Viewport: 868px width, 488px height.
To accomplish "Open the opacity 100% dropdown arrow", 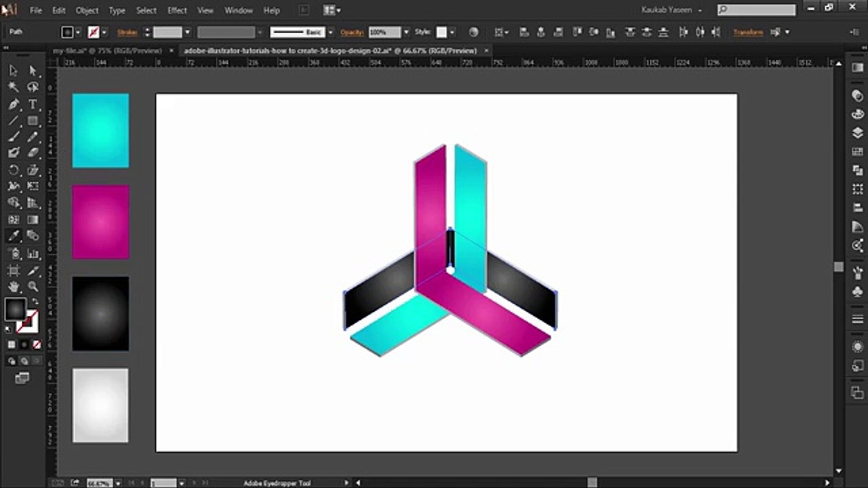I will (x=406, y=32).
